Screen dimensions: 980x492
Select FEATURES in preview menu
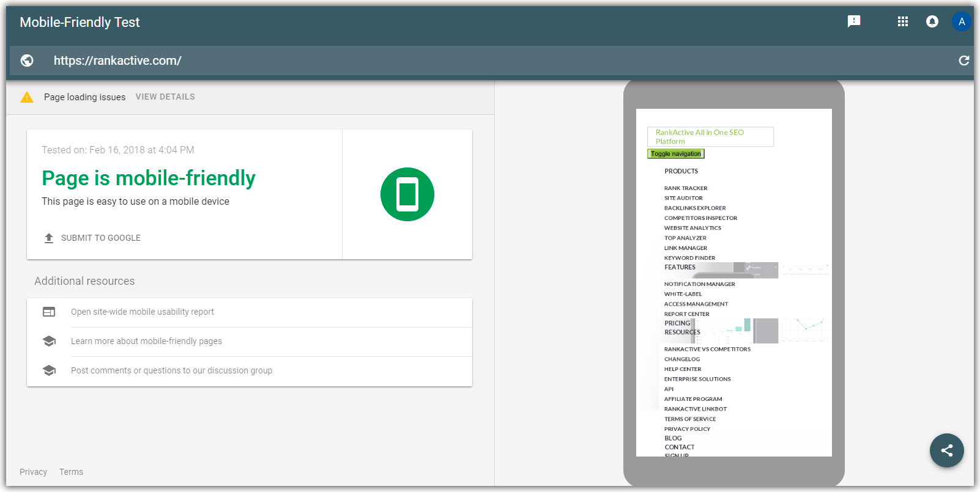pos(680,267)
